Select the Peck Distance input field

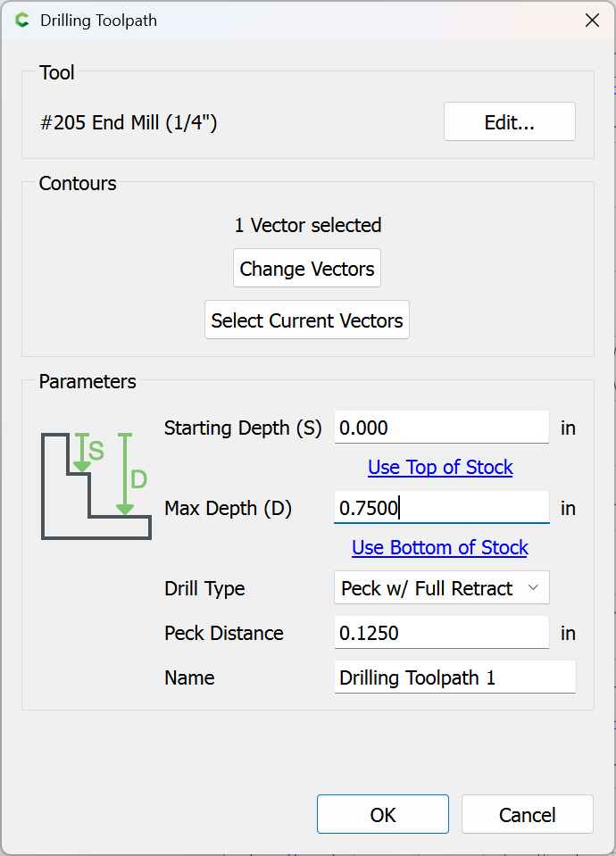441,633
